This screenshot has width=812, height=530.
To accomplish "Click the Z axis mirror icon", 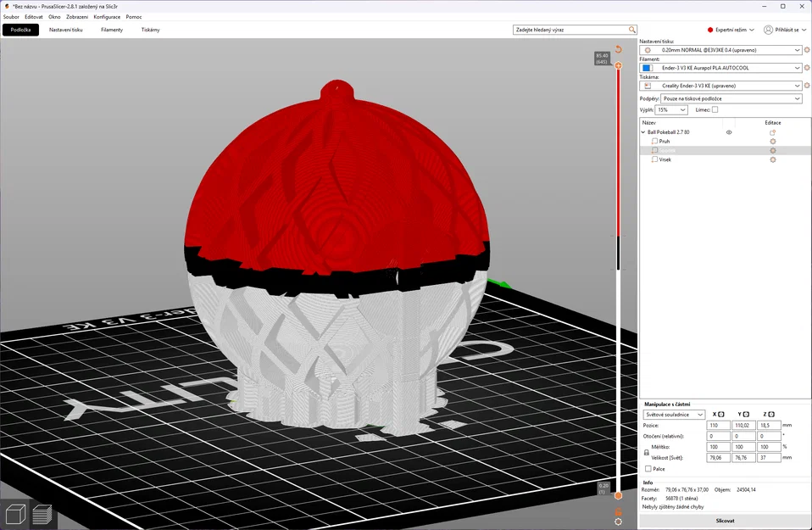I will [x=771, y=415].
